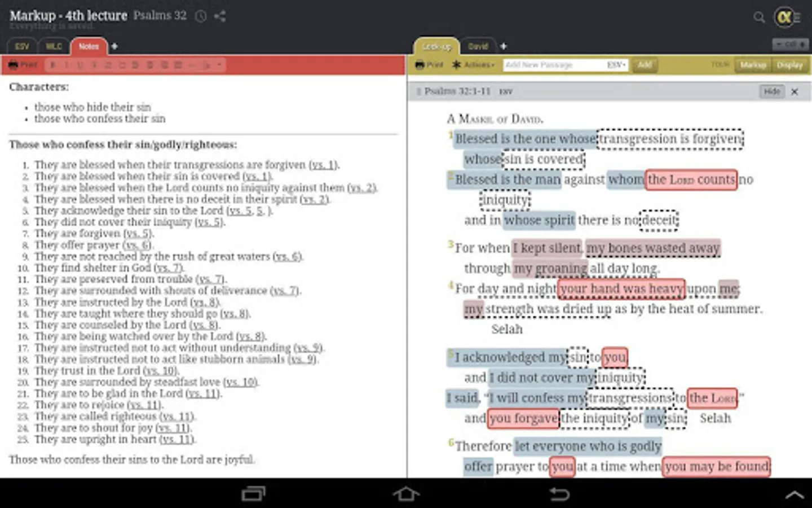The height and width of the screenshot is (508, 812).
Task: Open the vs. 6 link in 'They offer prayer'
Action: pyautogui.click(x=137, y=245)
